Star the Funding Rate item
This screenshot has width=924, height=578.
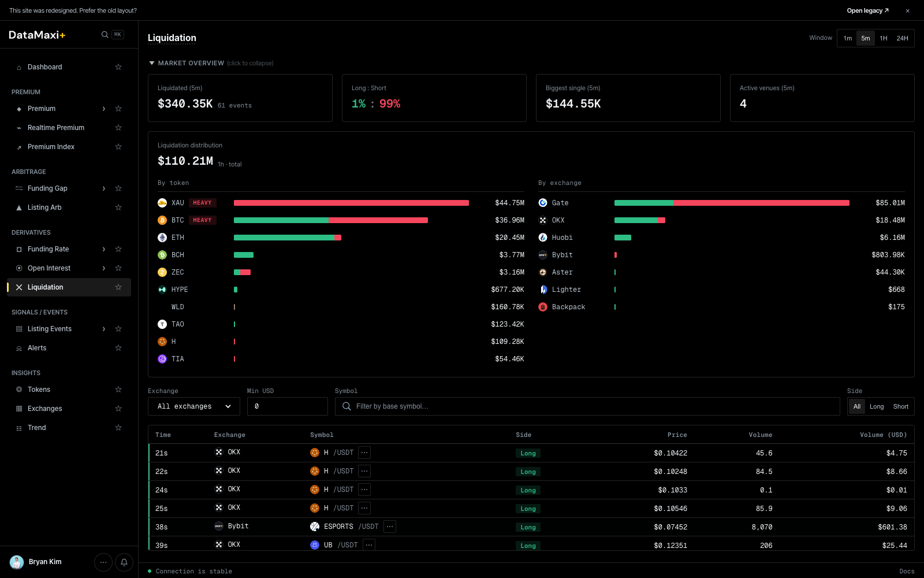[118, 249]
